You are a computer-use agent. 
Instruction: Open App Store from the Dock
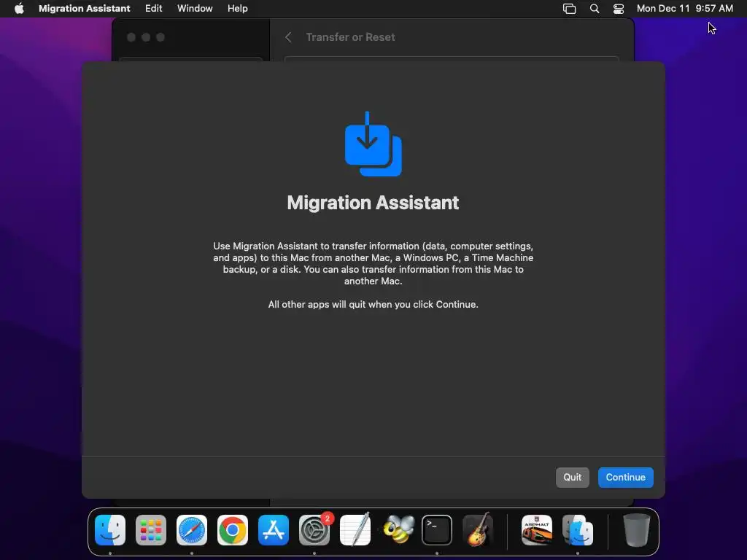pos(274,530)
